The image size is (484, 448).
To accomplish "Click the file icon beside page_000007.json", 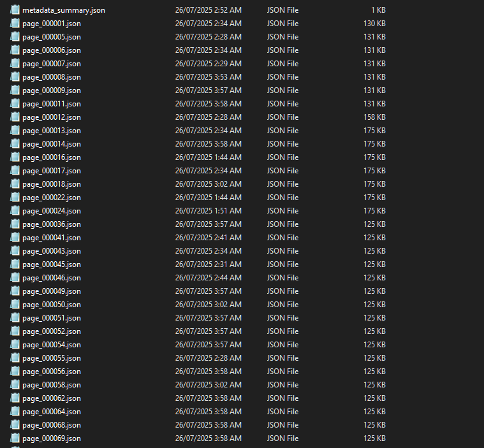I will [x=15, y=63].
